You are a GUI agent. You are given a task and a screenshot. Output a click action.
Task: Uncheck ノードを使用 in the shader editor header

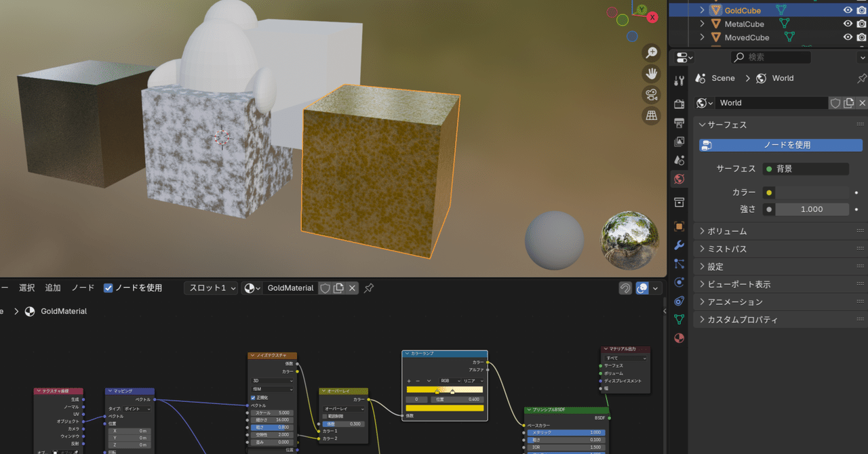pyautogui.click(x=108, y=287)
